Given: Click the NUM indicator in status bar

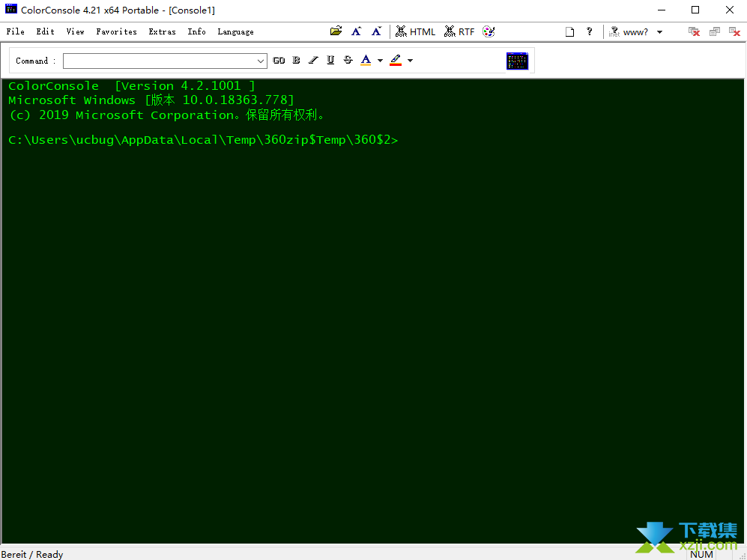Looking at the screenshot, I should (x=701, y=554).
